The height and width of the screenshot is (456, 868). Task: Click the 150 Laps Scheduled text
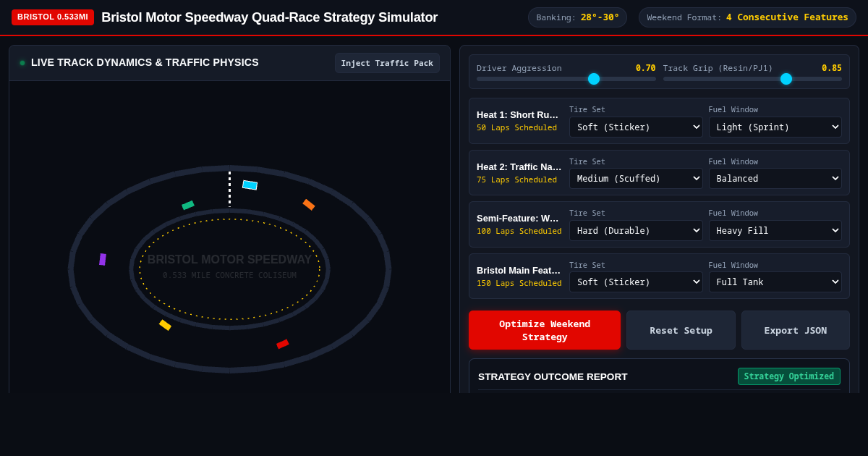pos(519,283)
